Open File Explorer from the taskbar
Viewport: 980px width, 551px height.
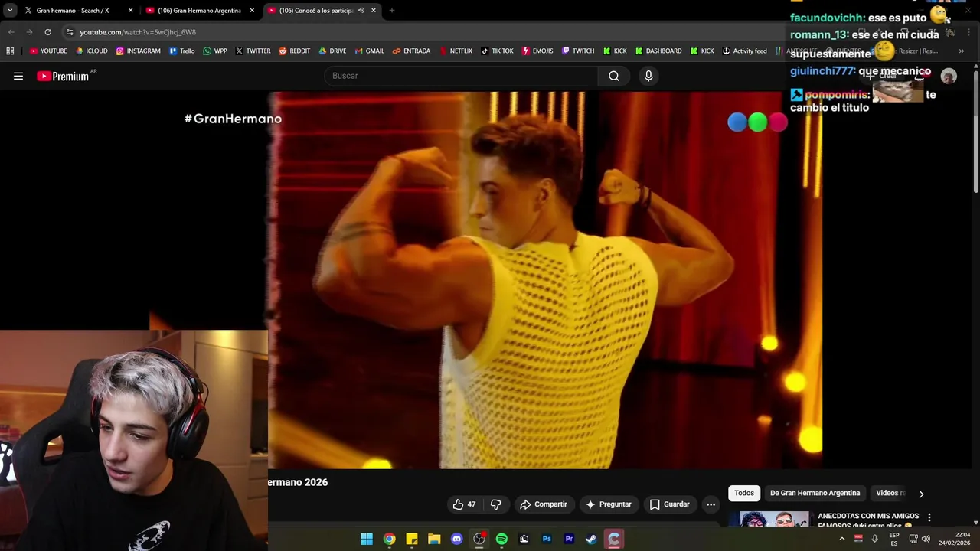tap(434, 539)
